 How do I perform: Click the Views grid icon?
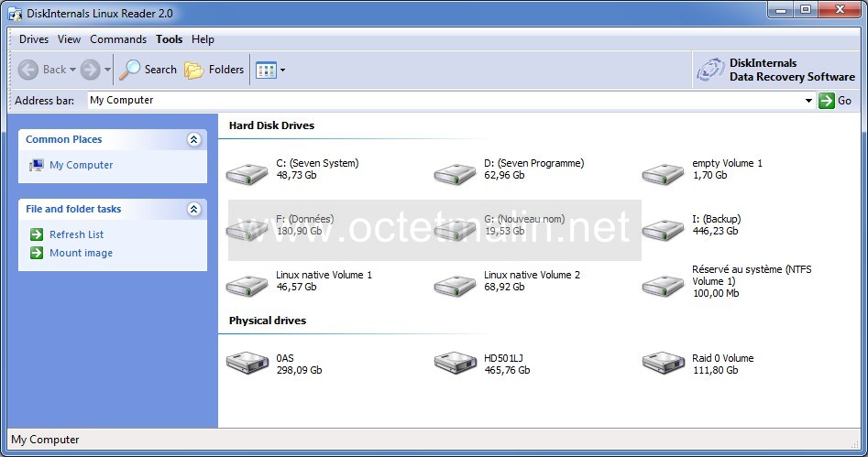click(x=266, y=71)
